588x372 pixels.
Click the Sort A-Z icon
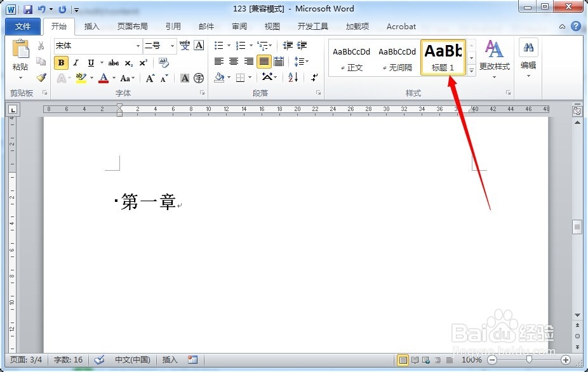[293, 77]
